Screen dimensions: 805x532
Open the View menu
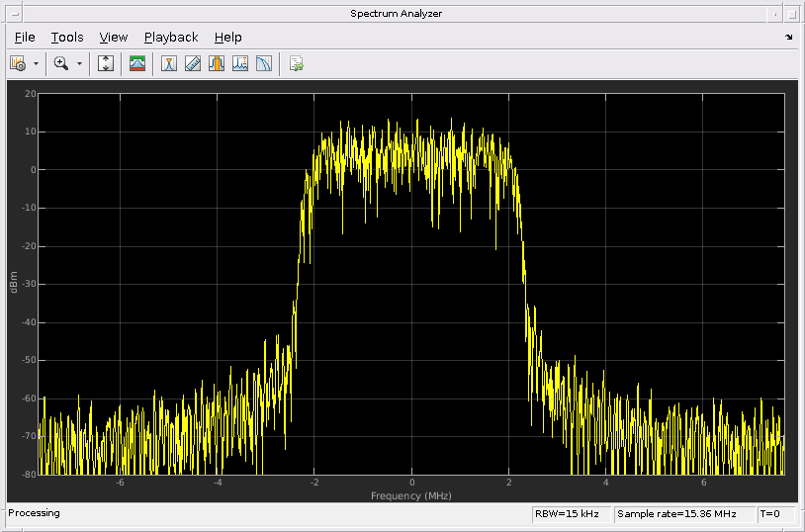pos(114,38)
